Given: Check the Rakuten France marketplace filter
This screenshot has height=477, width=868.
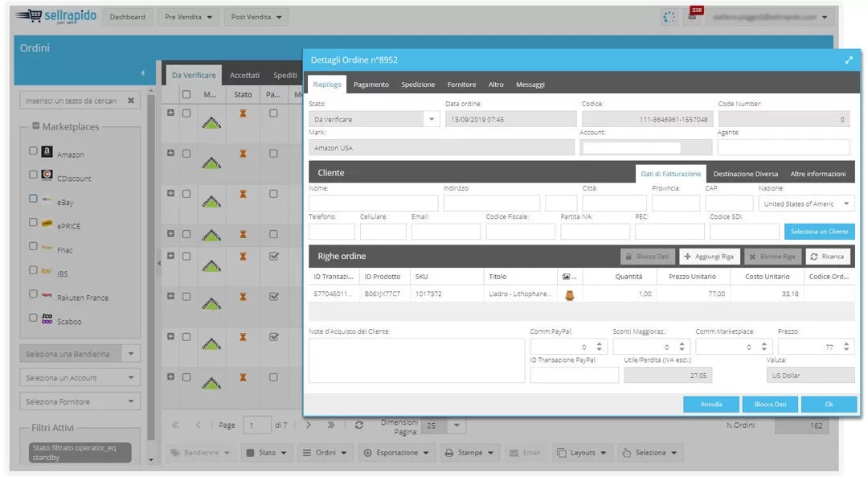Looking at the screenshot, I should point(33,294).
